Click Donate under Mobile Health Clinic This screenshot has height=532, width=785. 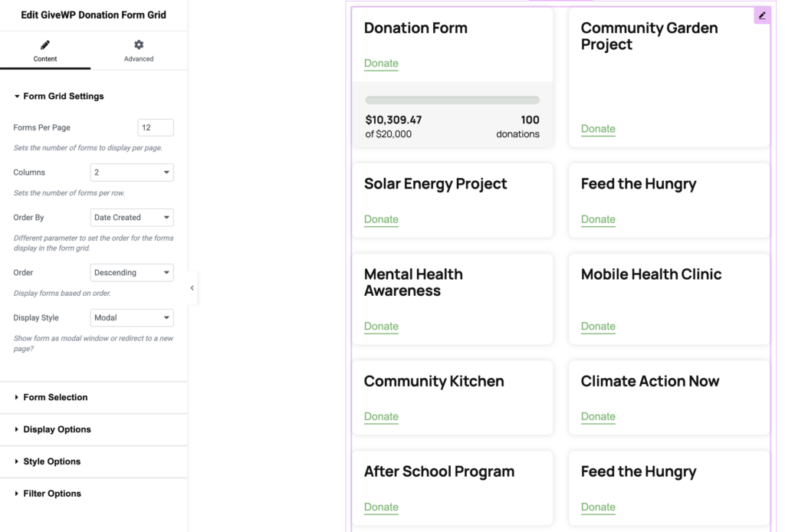[598, 327]
